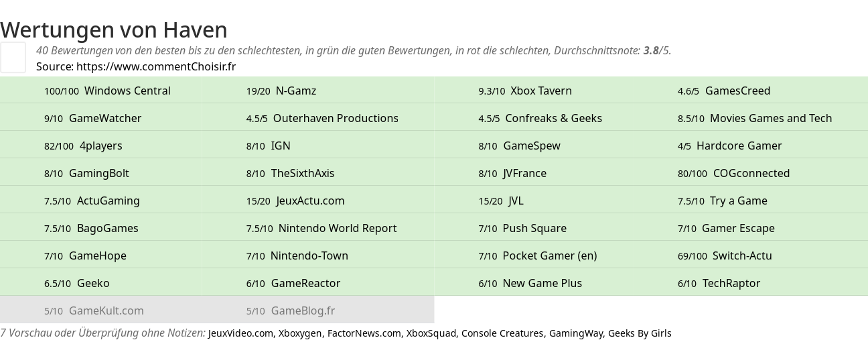Viewport: 868px width, 340px height.
Task: Open GameKult.com 5/10 review
Action: click(94, 310)
